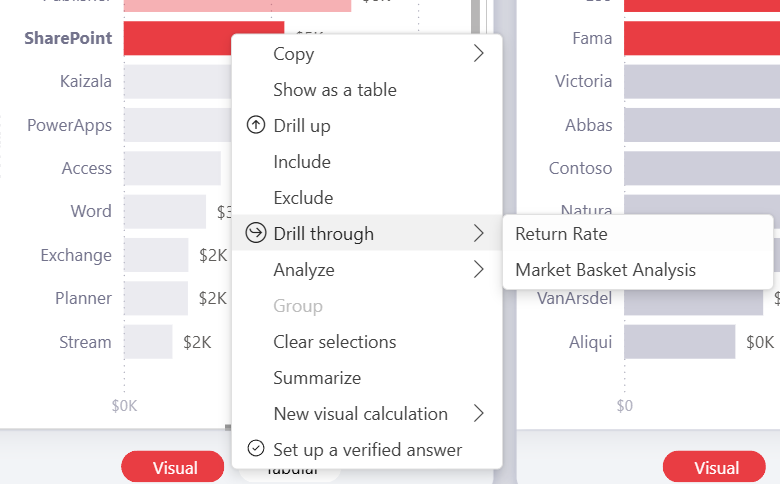780x484 pixels.
Task: Click the Drill through circled-arrow icon
Action: coord(256,233)
